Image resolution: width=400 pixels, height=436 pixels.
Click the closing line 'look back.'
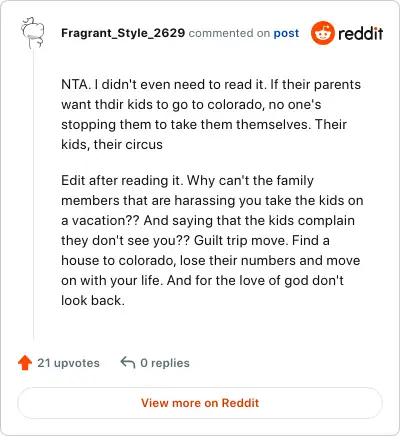pyautogui.click(x=93, y=300)
